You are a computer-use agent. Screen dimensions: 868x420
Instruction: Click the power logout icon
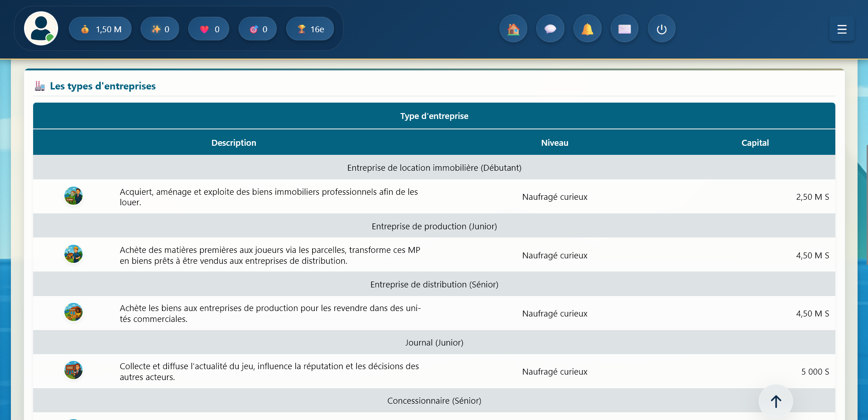point(661,29)
